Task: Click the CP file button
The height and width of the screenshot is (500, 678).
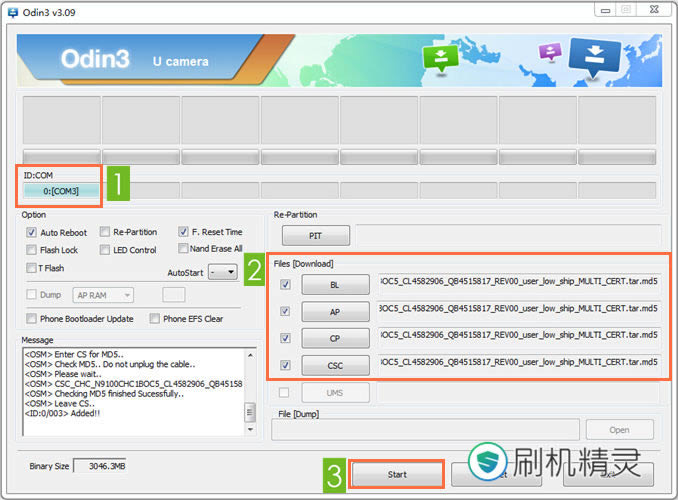Action: click(335, 339)
